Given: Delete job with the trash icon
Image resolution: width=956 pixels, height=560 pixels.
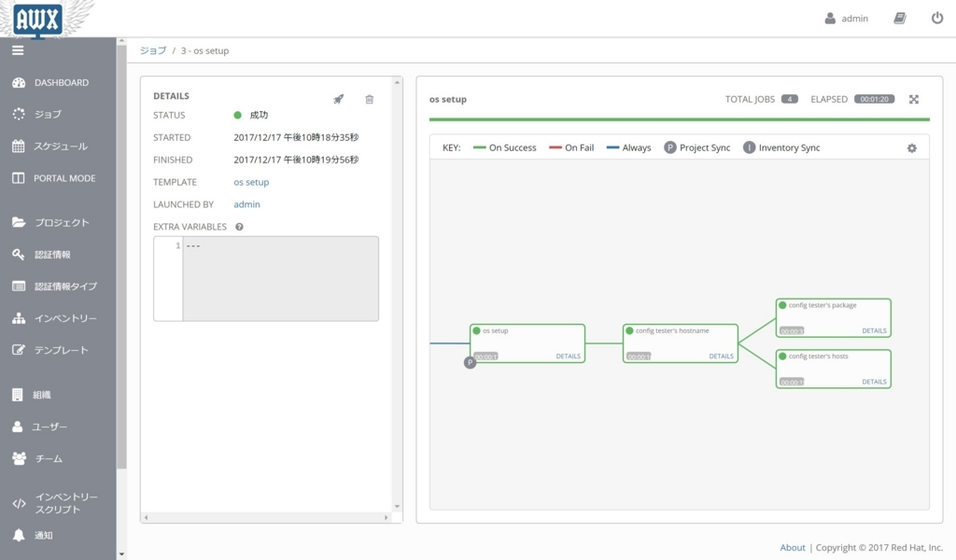Looking at the screenshot, I should point(370,99).
